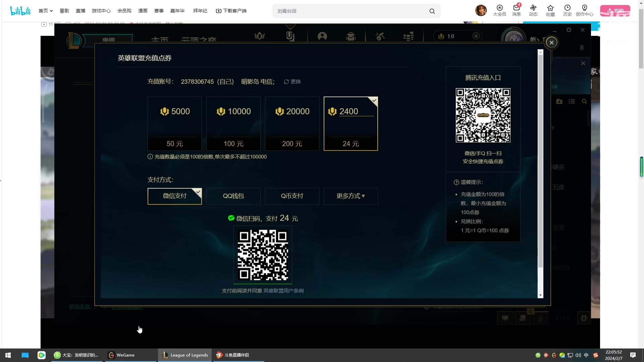Click the League client notification bell
The height and width of the screenshot is (362, 644).
pyautogui.click(x=582, y=48)
